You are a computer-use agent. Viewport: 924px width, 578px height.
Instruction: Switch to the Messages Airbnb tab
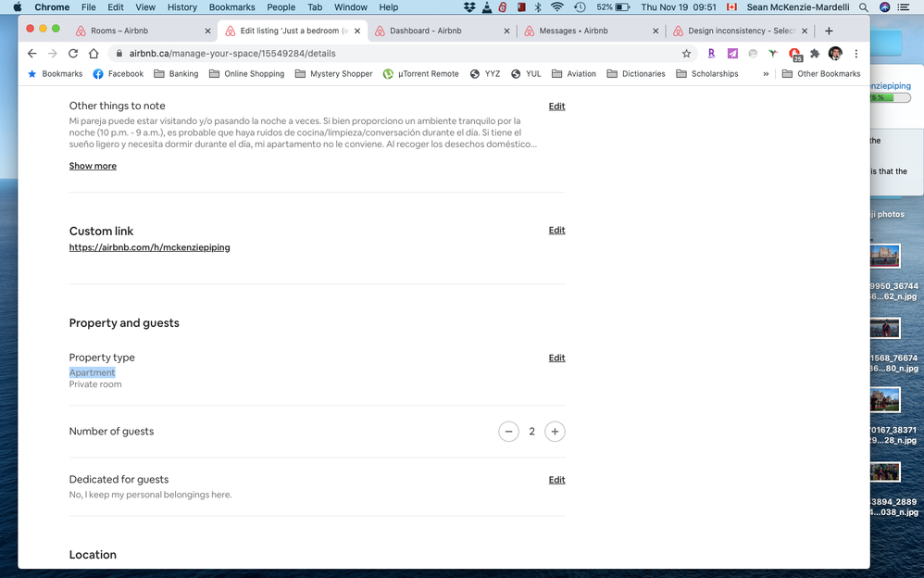click(574, 31)
